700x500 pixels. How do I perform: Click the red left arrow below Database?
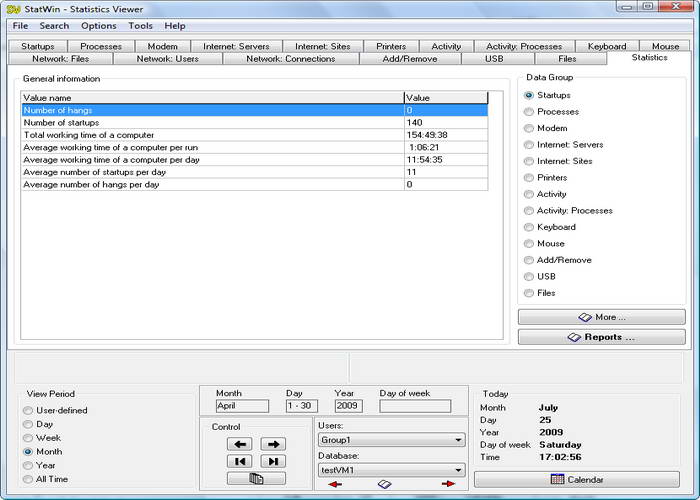point(334,484)
